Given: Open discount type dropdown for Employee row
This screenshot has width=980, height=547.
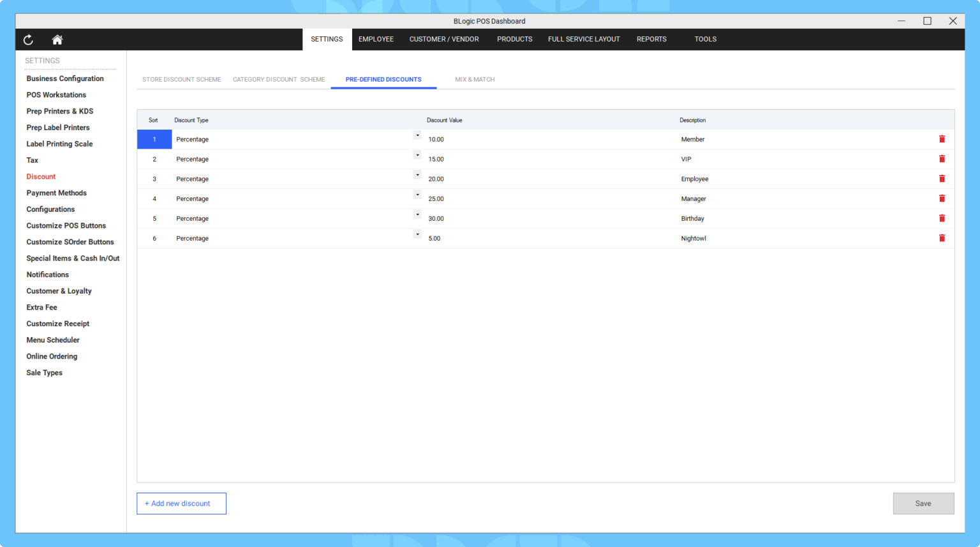Looking at the screenshot, I should click(417, 175).
